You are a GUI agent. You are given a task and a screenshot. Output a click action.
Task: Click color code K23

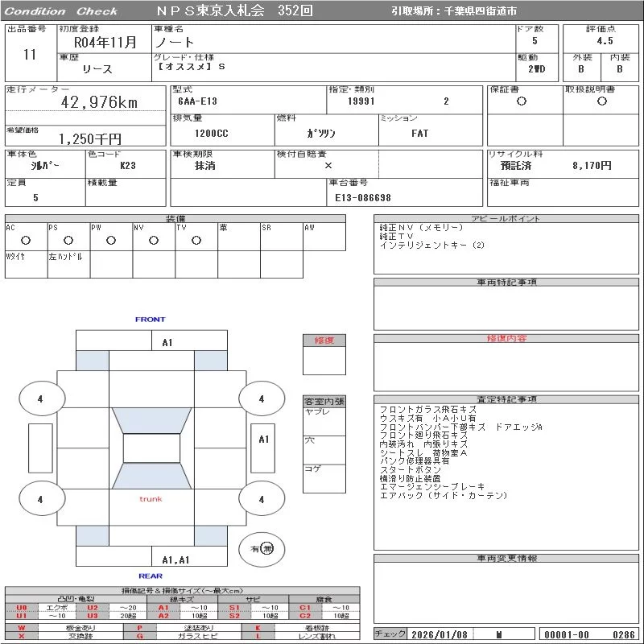coord(128,166)
